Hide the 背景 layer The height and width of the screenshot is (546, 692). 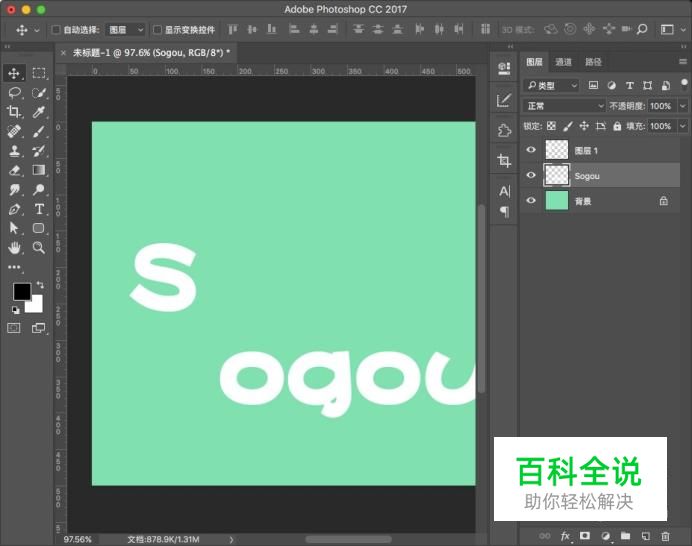pyautogui.click(x=531, y=200)
